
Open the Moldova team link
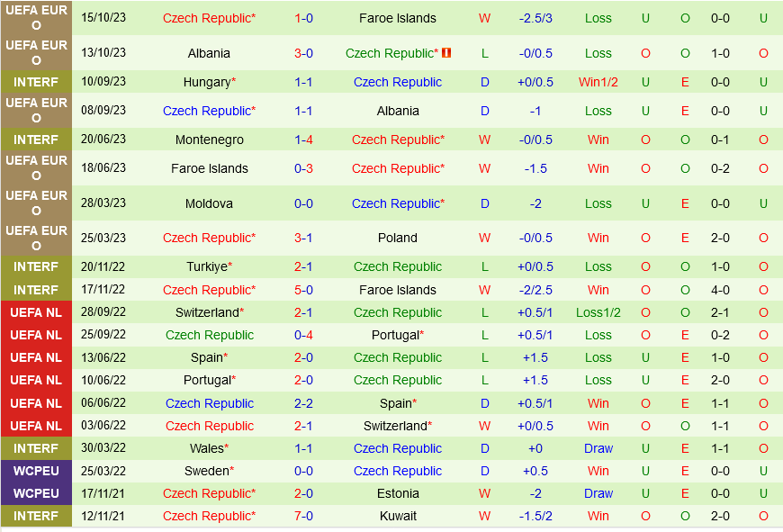coord(209,203)
